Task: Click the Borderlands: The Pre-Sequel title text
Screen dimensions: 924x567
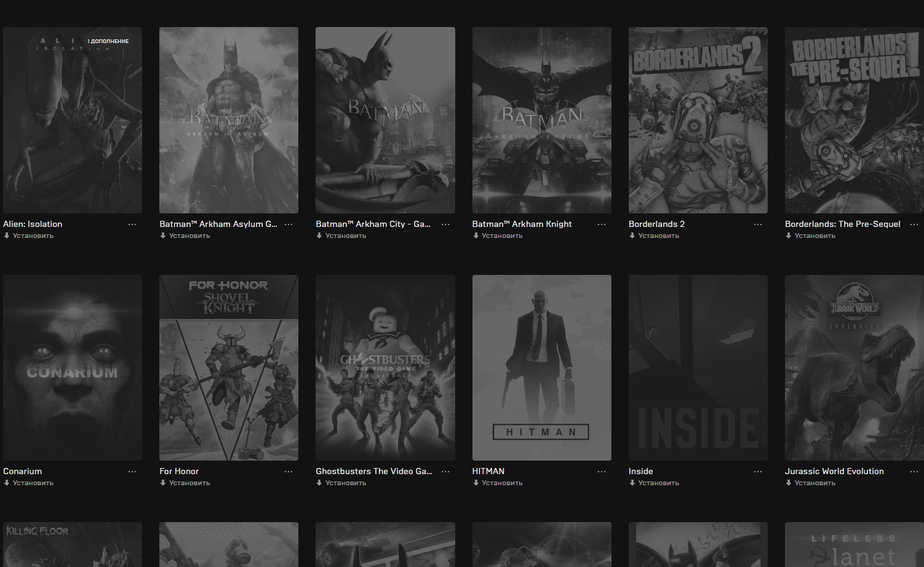Action: (843, 224)
